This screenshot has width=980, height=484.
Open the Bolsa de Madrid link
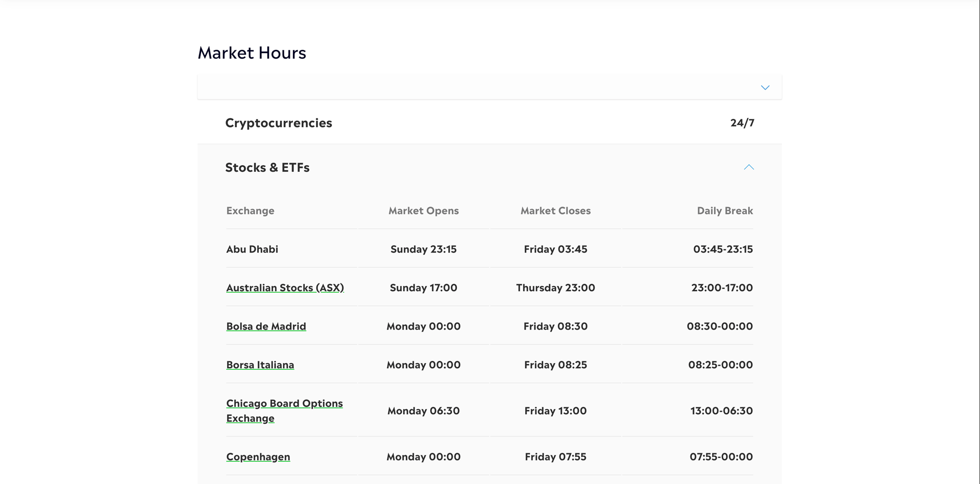tap(266, 326)
